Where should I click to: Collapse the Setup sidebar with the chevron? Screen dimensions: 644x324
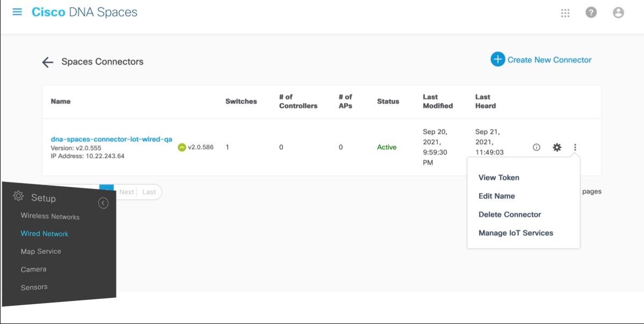point(103,203)
